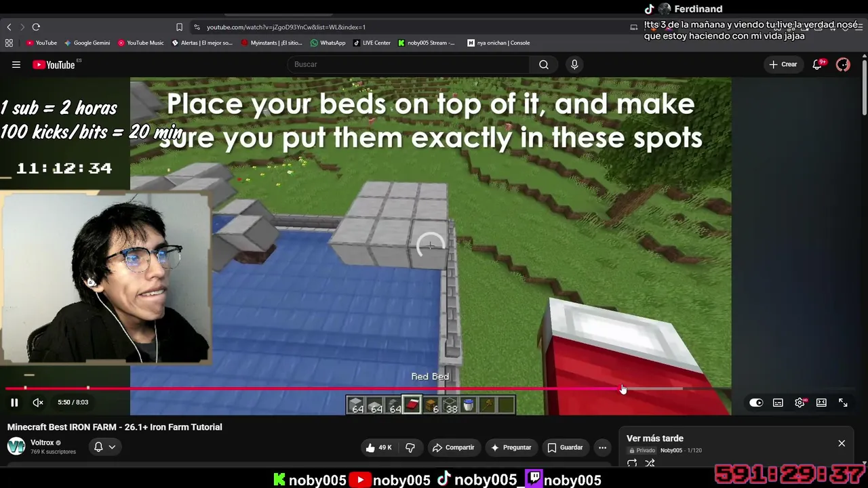Reload the page with the refresh icon
Screen dimensions: 868x488
pyautogui.click(x=36, y=27)
